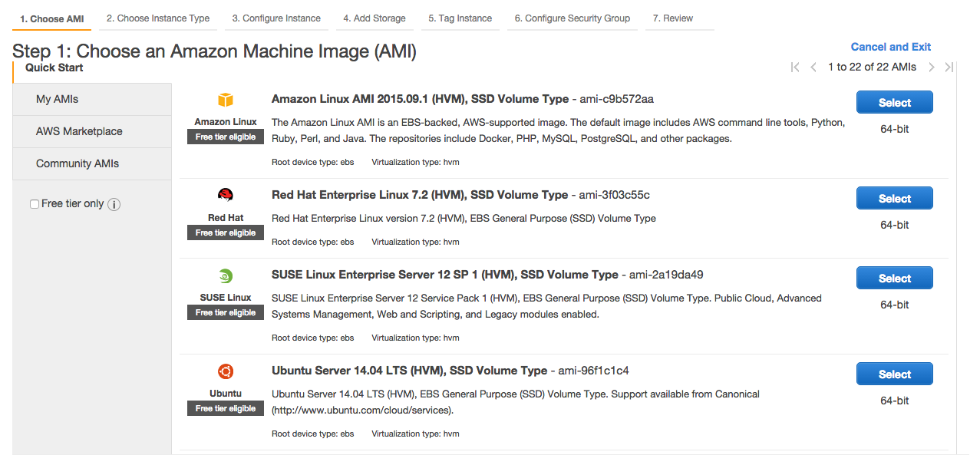Go to previous page of AMIs
The image size is (980, 465).
813,68
